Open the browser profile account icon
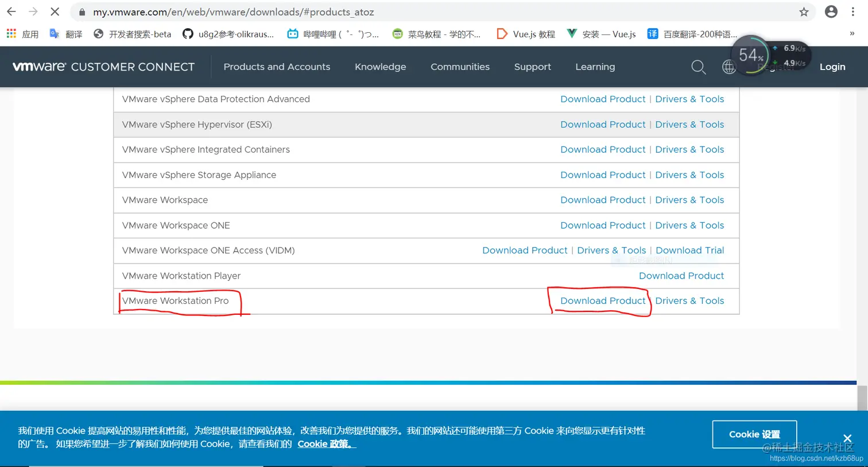This screenshot has height=467, width=868. pyautogui.click(x=831, y=11)
